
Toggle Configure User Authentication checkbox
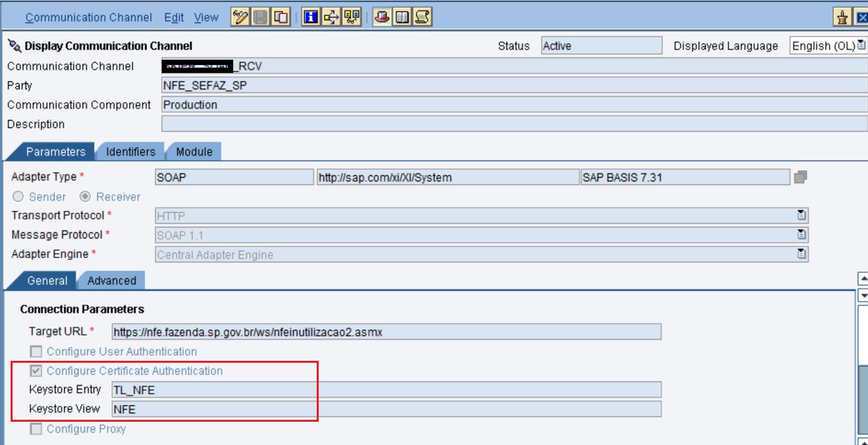pos(36,351)
